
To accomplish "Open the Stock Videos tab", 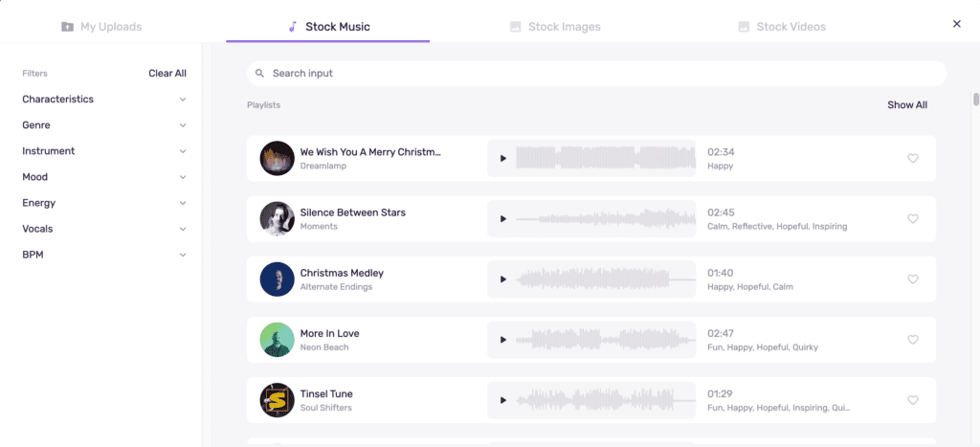I will (782, 27).
